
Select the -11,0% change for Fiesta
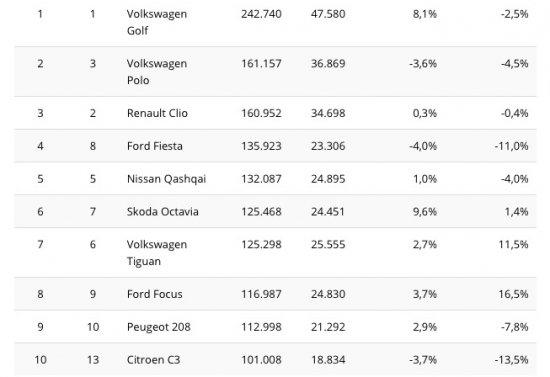[511, 146]
